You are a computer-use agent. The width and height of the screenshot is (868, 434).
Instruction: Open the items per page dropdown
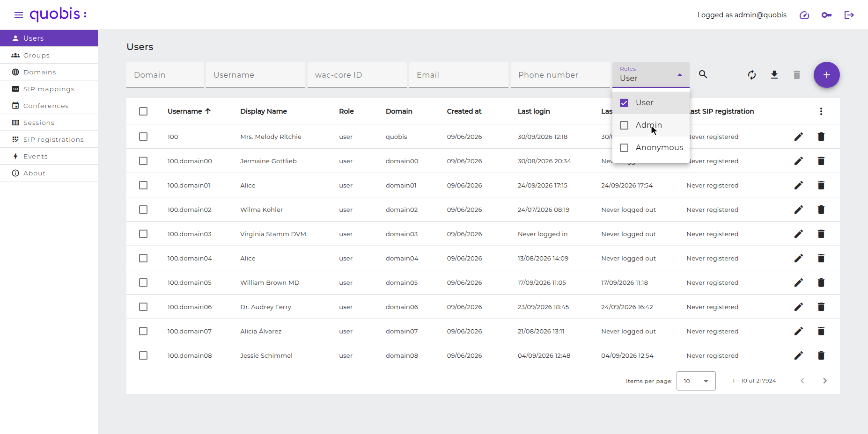tap(696, 381)
